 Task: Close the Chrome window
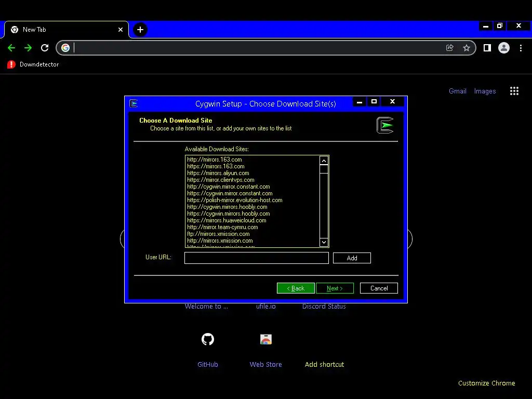pos(518,26)
